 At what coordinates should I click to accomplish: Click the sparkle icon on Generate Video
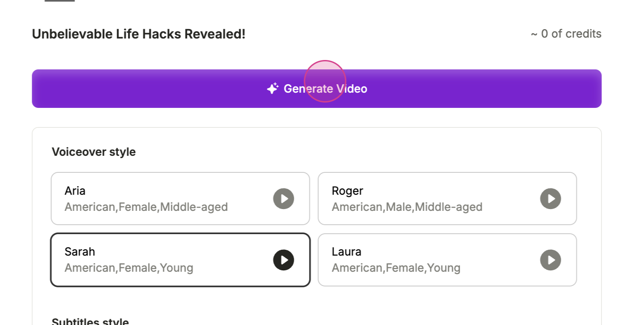click(x=273, y=89)
